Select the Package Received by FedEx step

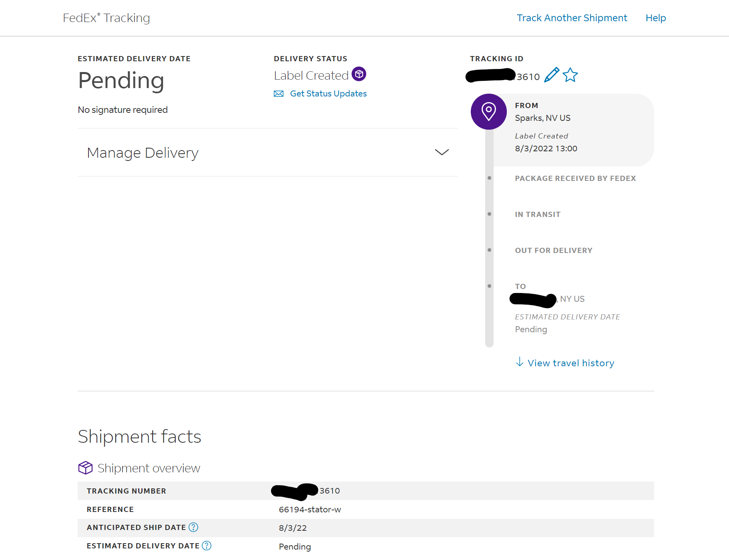tap(575, 179)
